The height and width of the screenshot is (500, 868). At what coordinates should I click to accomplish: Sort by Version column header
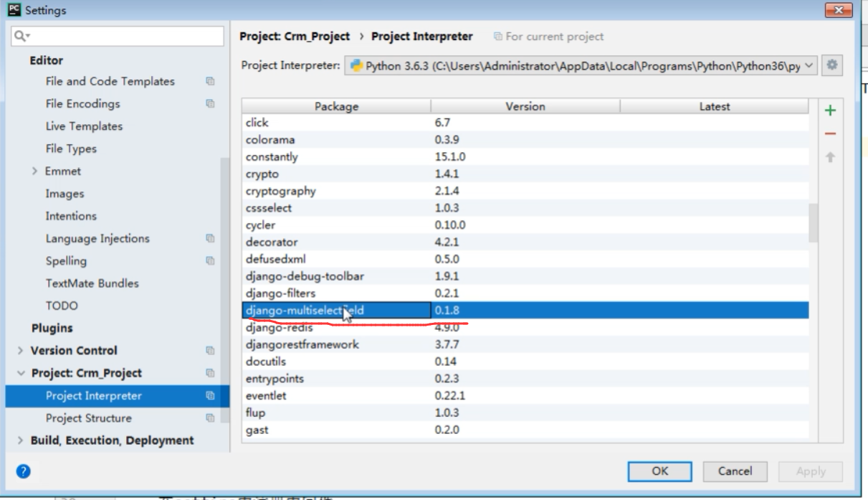(x=525, y=106)
